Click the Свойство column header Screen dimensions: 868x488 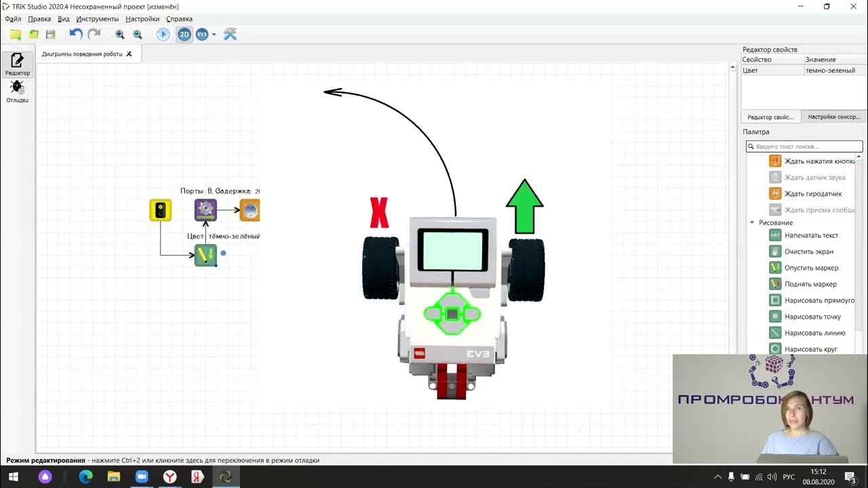[x=772, y=60]
